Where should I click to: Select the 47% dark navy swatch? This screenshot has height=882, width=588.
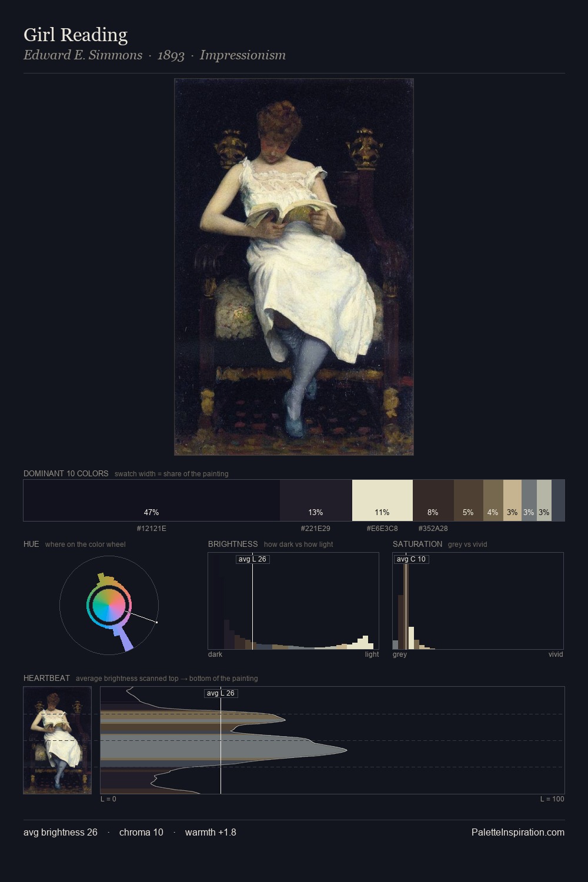152,500
